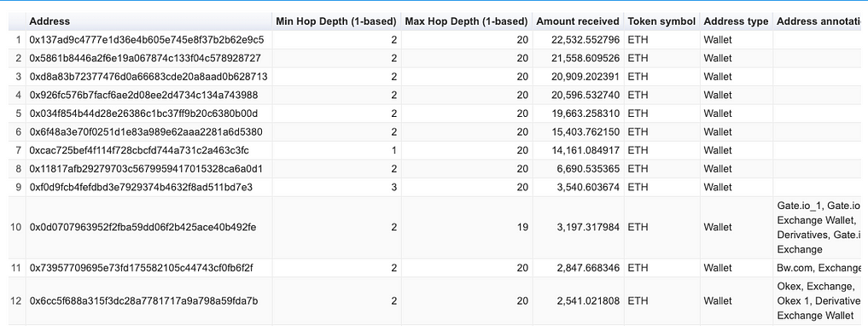Click amount 15,403.762150
This screenshot has width=868, height=326.
(x=585, y=131)
